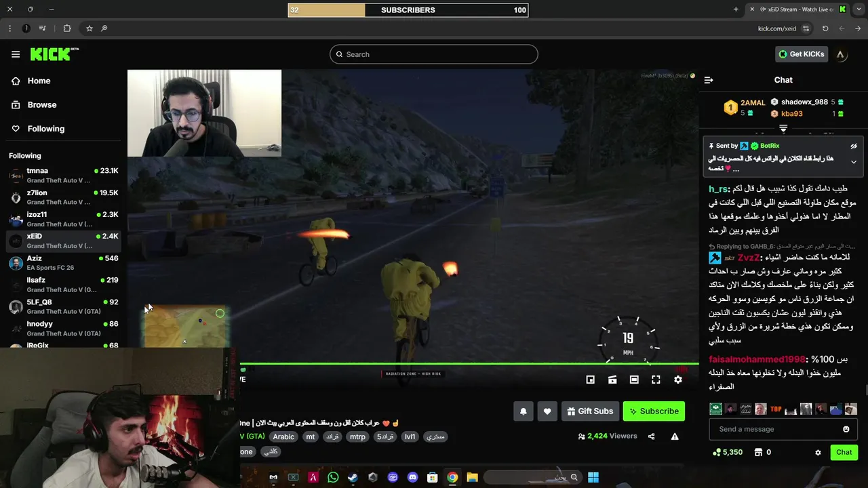
Task: Click the TOP emote in quick emote bar
Action: click(776, 409)
